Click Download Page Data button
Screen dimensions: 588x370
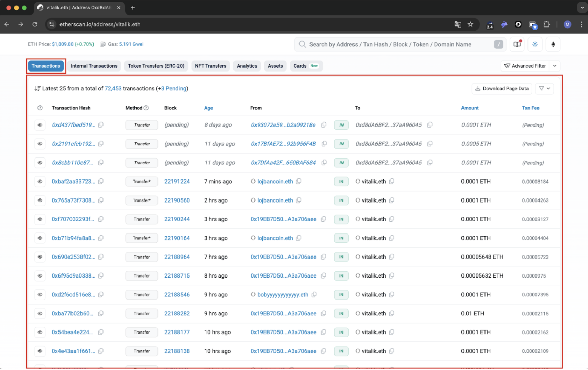click(502, 88)
